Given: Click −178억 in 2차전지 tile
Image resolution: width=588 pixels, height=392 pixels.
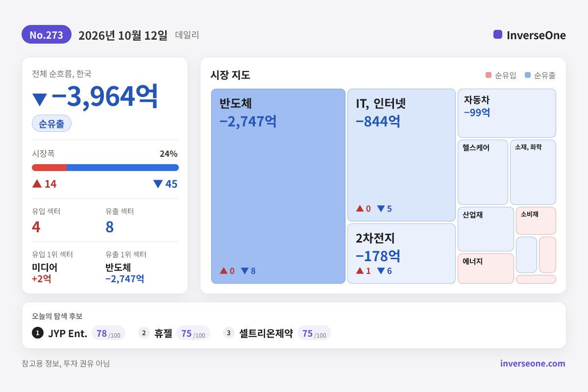Looking at the screenshot, I should [378, 256].
